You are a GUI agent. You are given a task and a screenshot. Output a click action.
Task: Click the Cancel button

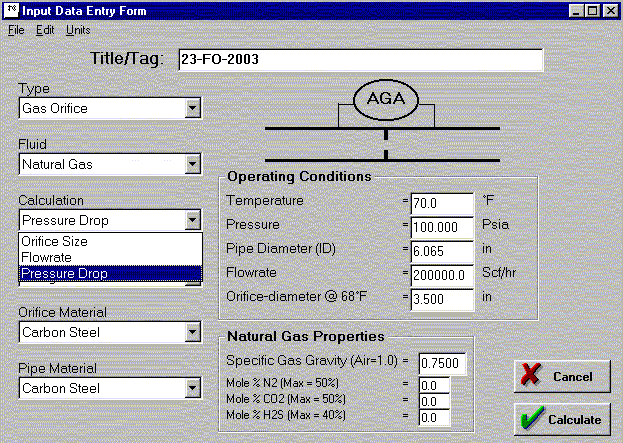point(562,376)
